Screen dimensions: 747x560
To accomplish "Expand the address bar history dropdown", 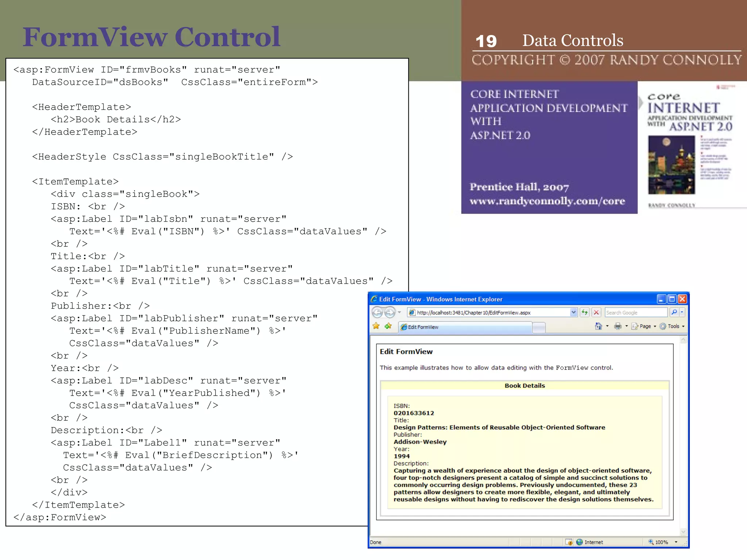I will pyautogui.click(x=573, y=312).
